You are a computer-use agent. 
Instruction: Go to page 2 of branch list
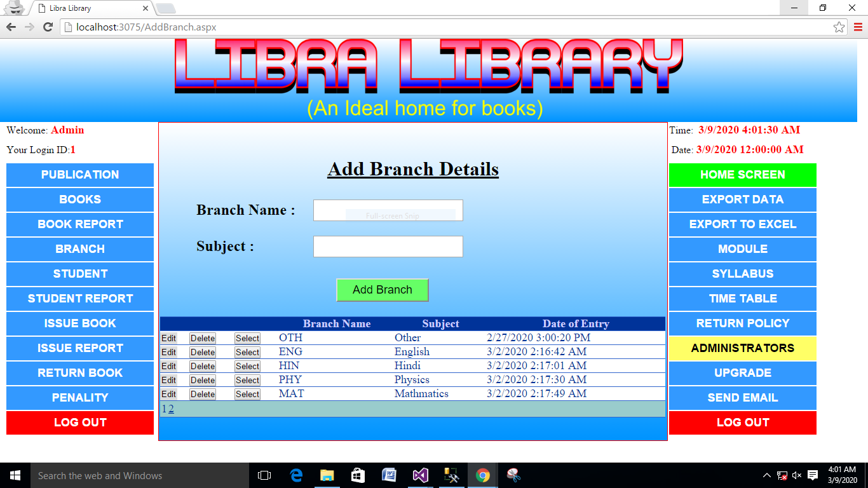click(171, 409)
